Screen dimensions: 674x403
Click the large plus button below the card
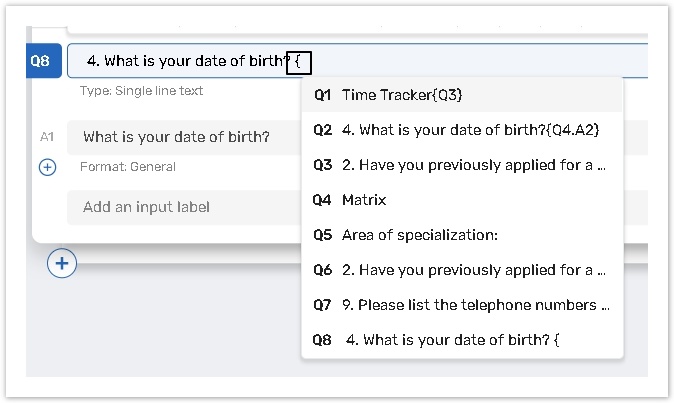[x=62, y=263]
